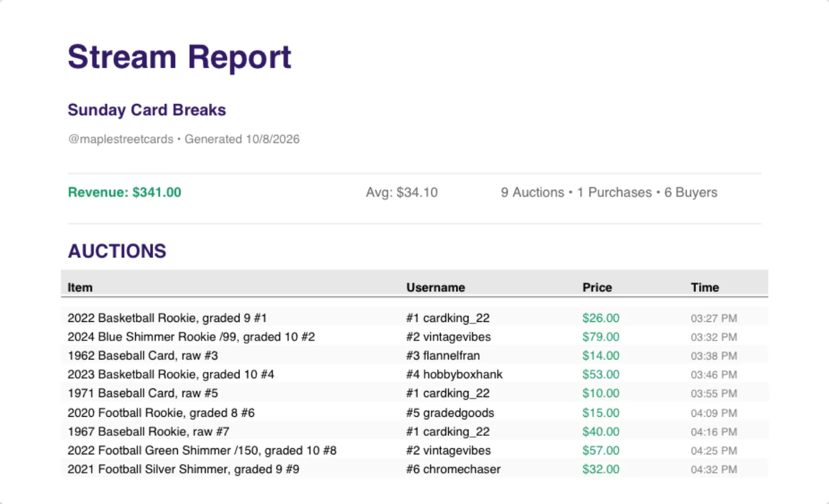829x504 pixels.
Task: Click #2 vintagevibes in the $79.00 row
Action: tap(448, 337)
